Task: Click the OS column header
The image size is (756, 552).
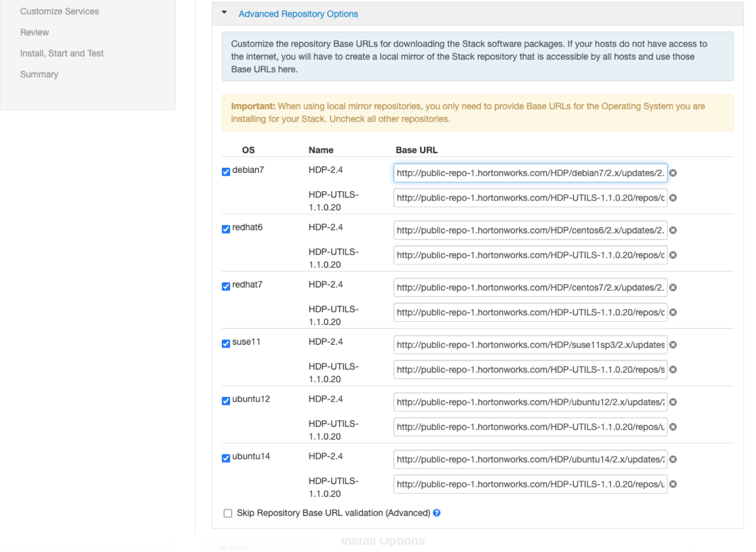Action: pos(248,150)
